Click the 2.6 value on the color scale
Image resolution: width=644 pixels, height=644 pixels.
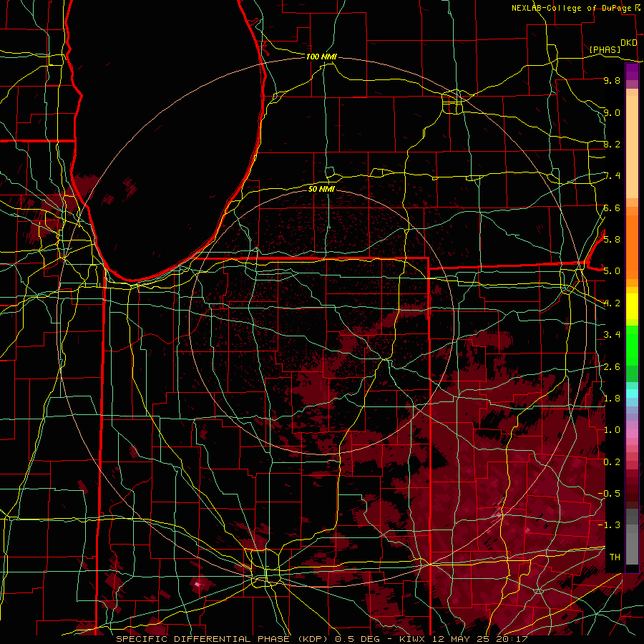612,366
